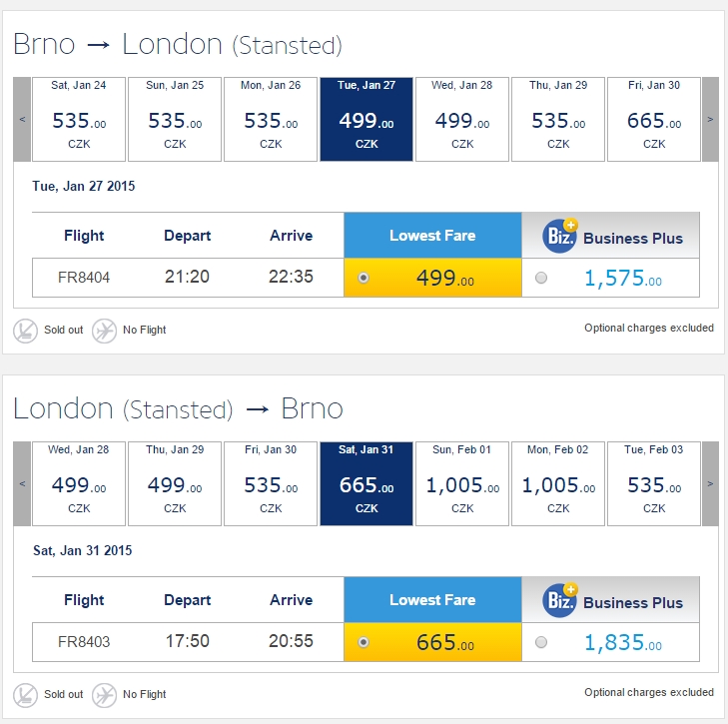Show earlier outbound dates with the left arrow

coord(22,120)
